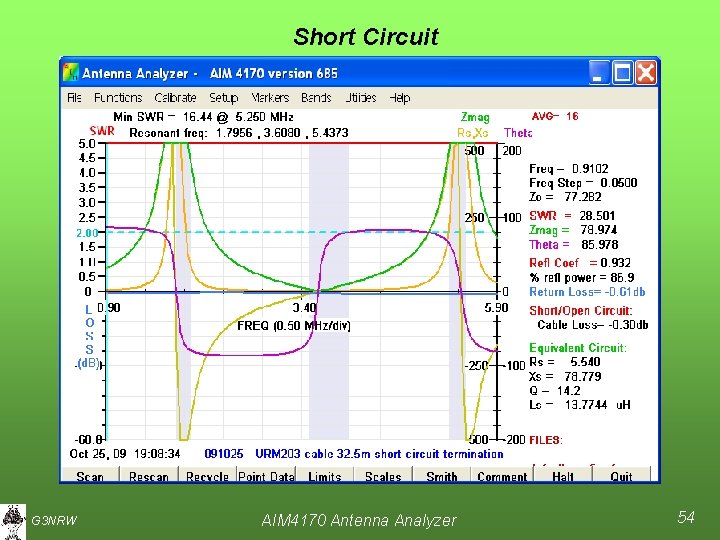Click the Rs,Xs legend label
Viewport: 720px width, 540px height.
coord(472,133)
